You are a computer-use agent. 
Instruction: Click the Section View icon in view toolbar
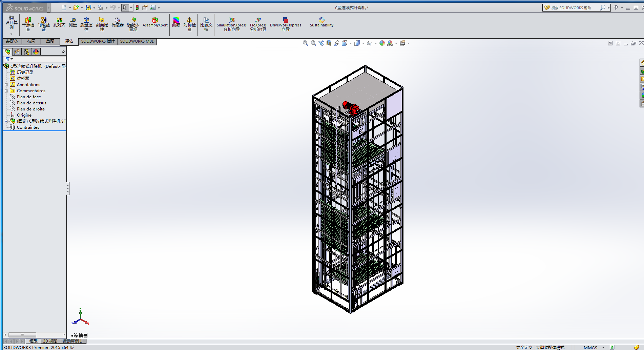tap(329, 43)
